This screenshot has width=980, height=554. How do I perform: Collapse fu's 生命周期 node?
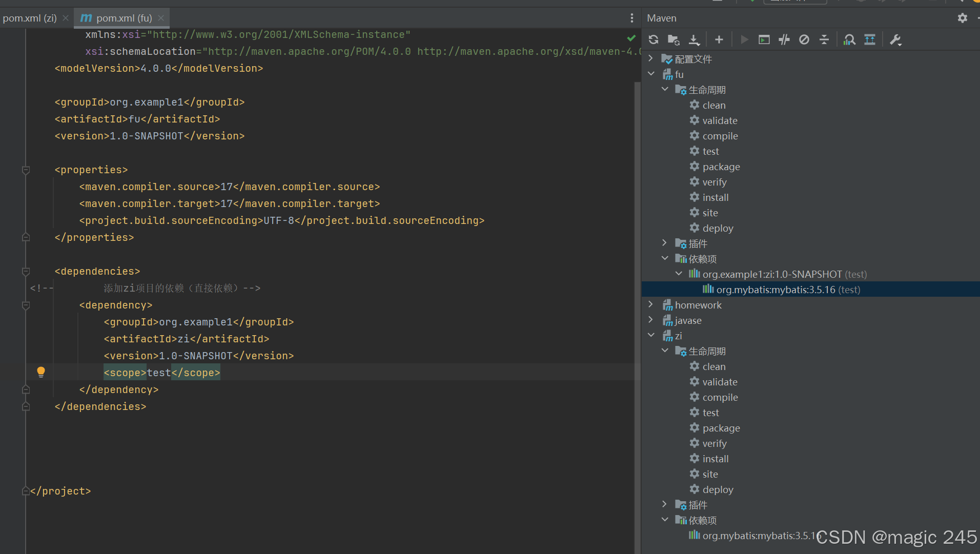pyautogui.click(x=665, y=89)
